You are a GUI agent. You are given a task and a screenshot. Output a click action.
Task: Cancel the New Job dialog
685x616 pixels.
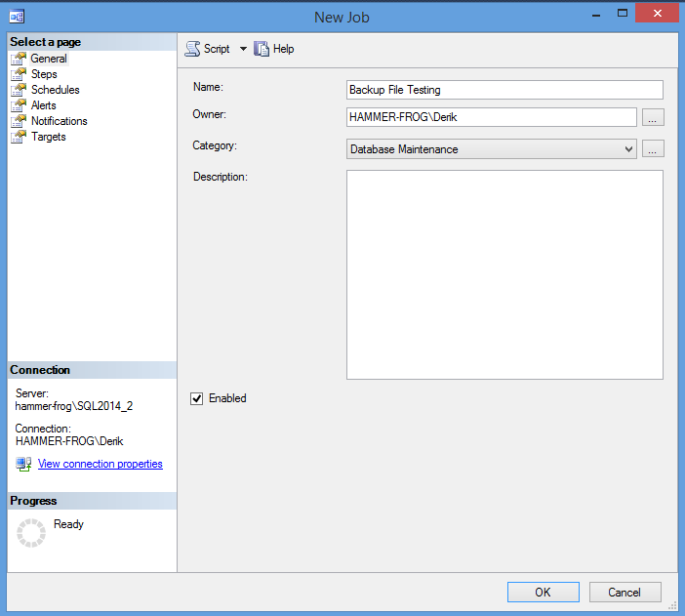coord(625,592)
